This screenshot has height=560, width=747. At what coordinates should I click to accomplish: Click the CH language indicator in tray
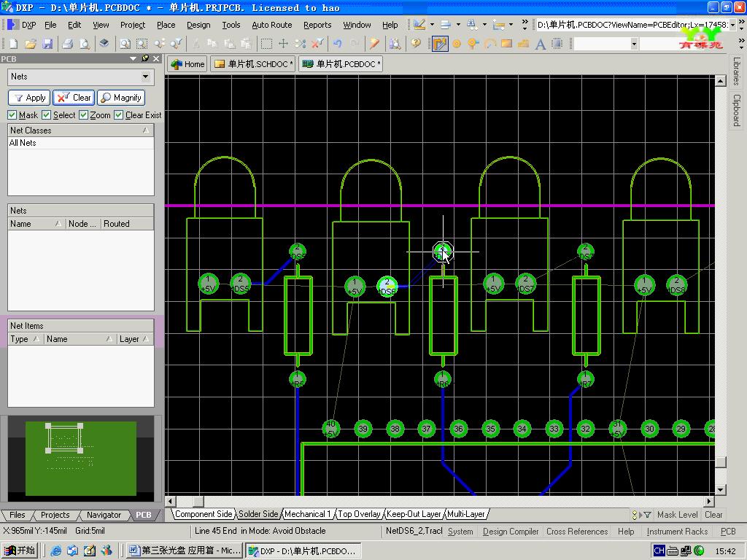pyautogui.click(x=659, y=551)
